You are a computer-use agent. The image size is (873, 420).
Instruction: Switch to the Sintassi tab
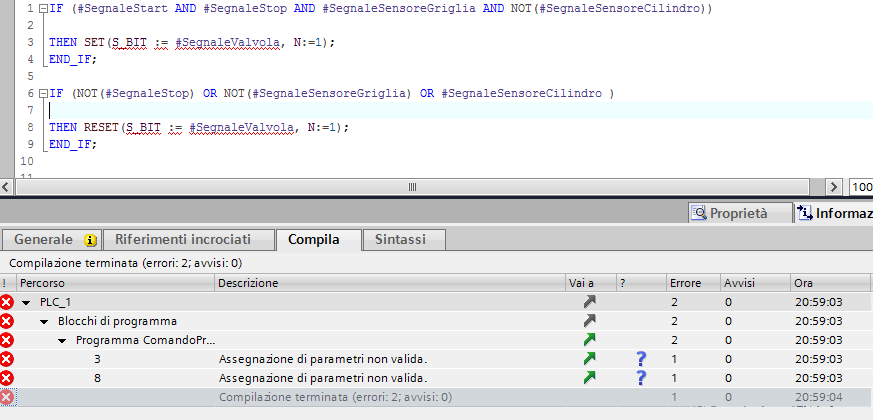(402, 240)
